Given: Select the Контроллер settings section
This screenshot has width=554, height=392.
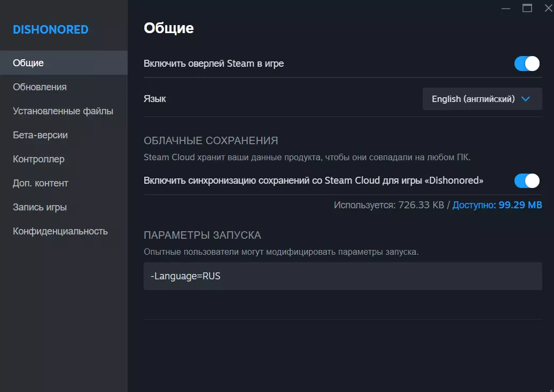Looking at the screenshot, I should point(38,159).
